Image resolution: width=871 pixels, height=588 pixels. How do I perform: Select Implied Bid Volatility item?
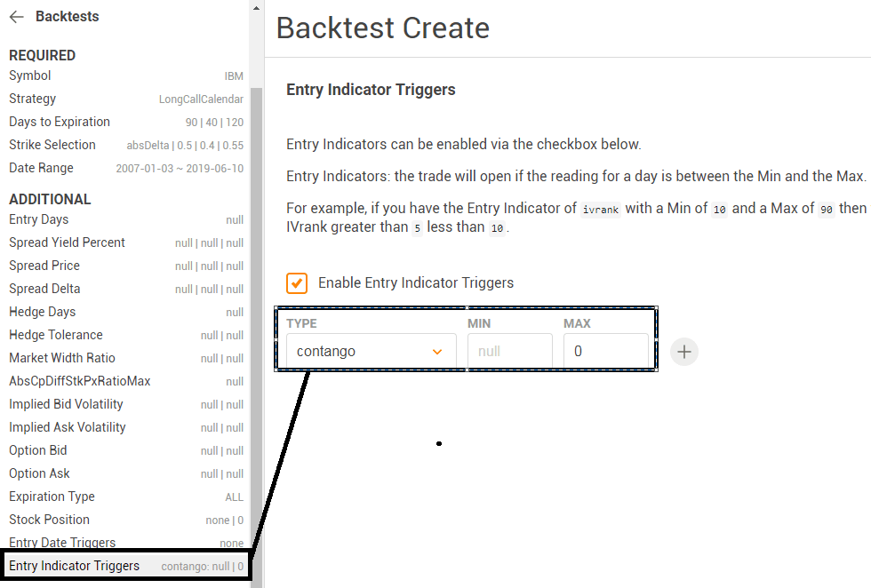[126, 404]
